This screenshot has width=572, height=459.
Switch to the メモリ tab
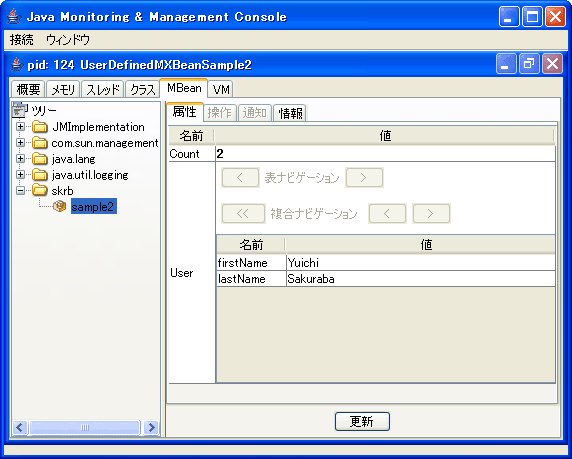(x=63, y=89)
